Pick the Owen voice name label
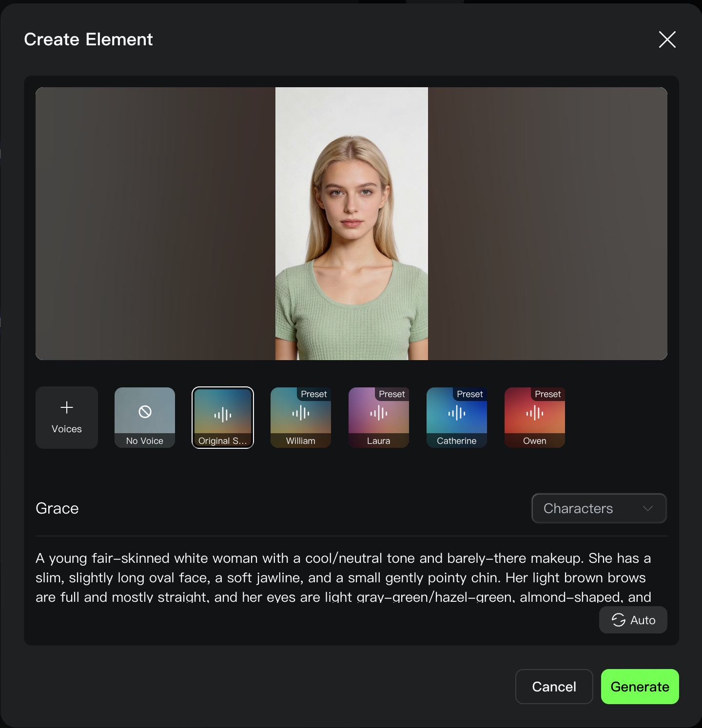 click(535, 441)
